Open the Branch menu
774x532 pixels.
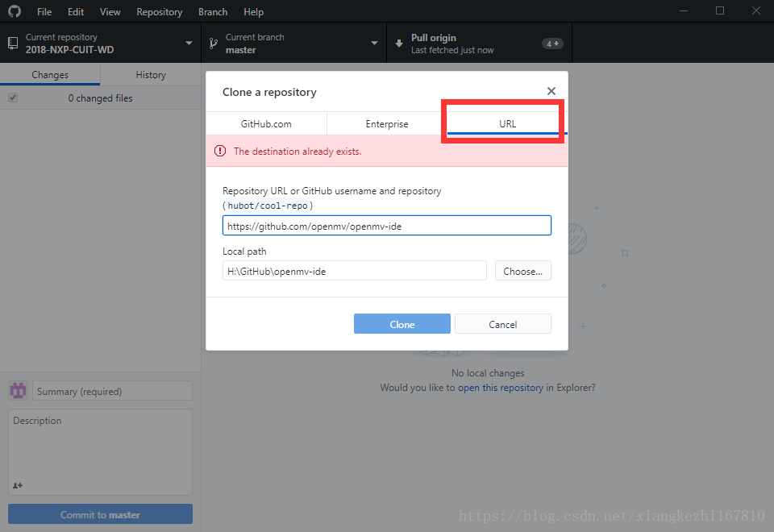click(x=213, y=12)
